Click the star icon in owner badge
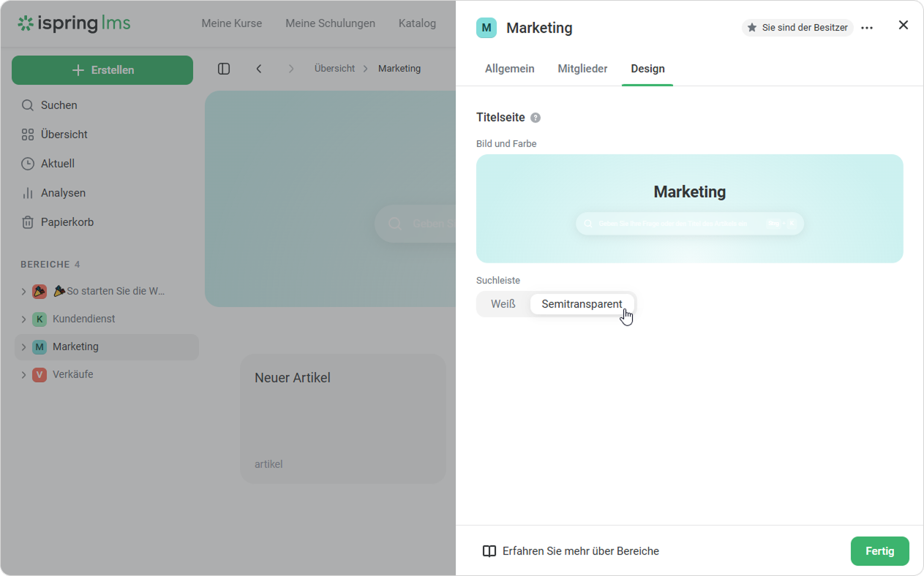The image size is (924, 576). (x=752, y=28)
